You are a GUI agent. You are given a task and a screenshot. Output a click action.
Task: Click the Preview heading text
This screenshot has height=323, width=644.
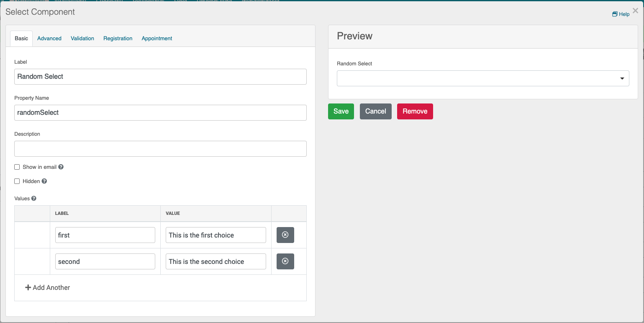[355, 36]
